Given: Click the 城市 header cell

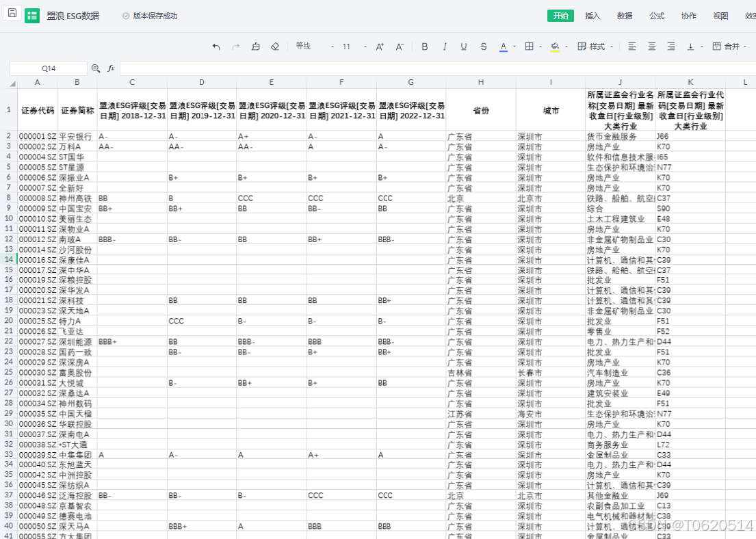Looking at the screenshot, I should (x=551, y=110).
